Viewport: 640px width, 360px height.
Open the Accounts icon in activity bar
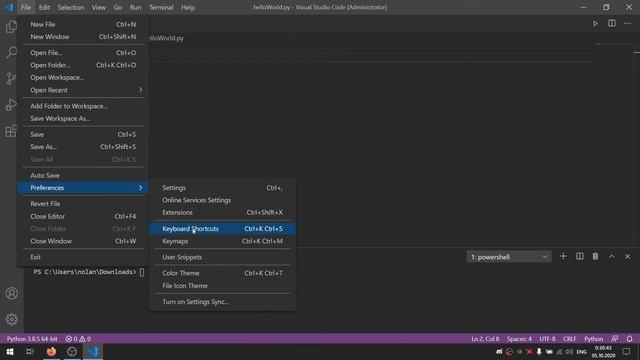pos(11,293)
